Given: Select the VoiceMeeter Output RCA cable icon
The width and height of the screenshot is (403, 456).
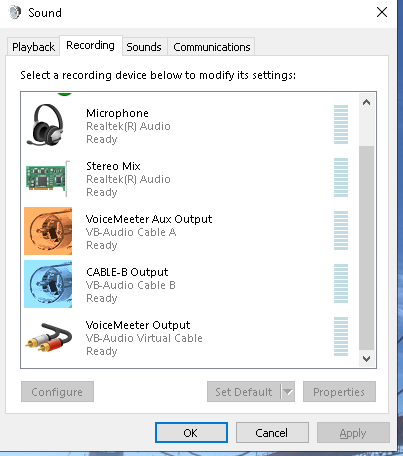Looking at the screenshot, I should pyautogui.click(x=49, y=337).
